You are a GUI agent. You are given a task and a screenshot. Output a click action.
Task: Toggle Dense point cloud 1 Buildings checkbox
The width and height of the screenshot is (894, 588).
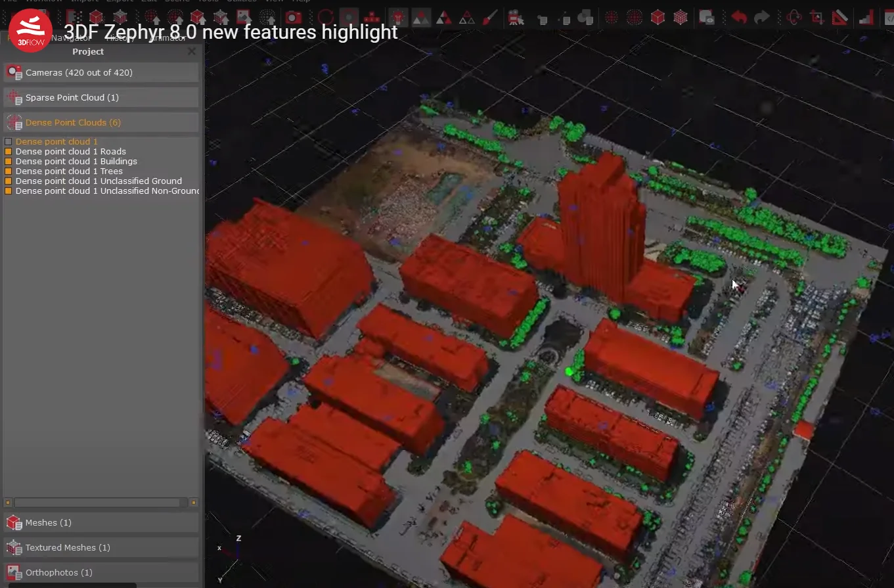pos(9,162)
